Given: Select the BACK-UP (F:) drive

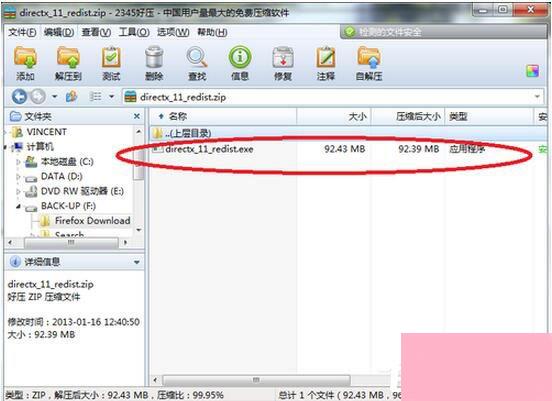Looking at the screenshot, I should pyautogui.click(x=68, y=206).
